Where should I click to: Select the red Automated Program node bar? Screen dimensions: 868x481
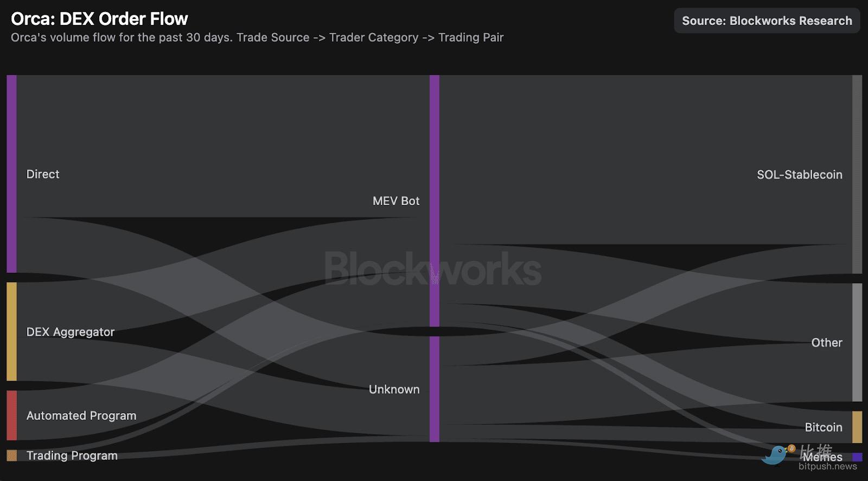[11, 415]
